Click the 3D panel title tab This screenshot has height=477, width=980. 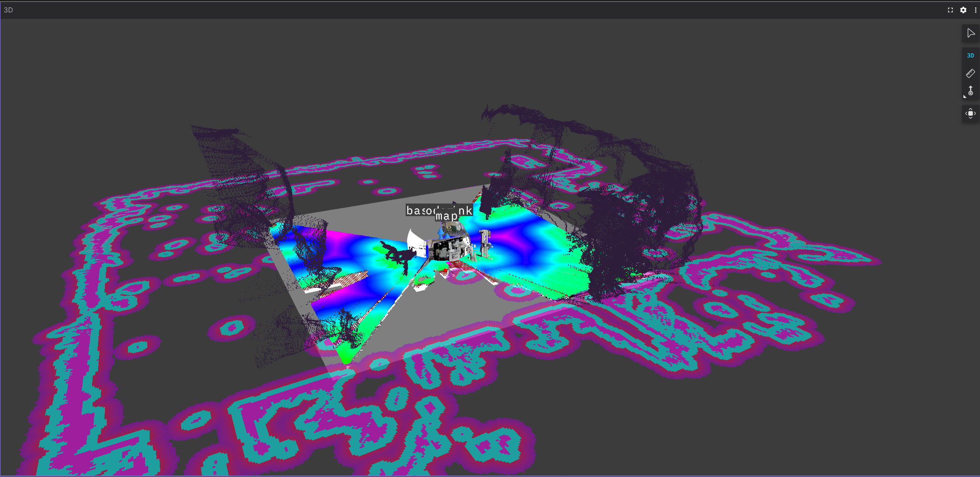tap(8, 10)
